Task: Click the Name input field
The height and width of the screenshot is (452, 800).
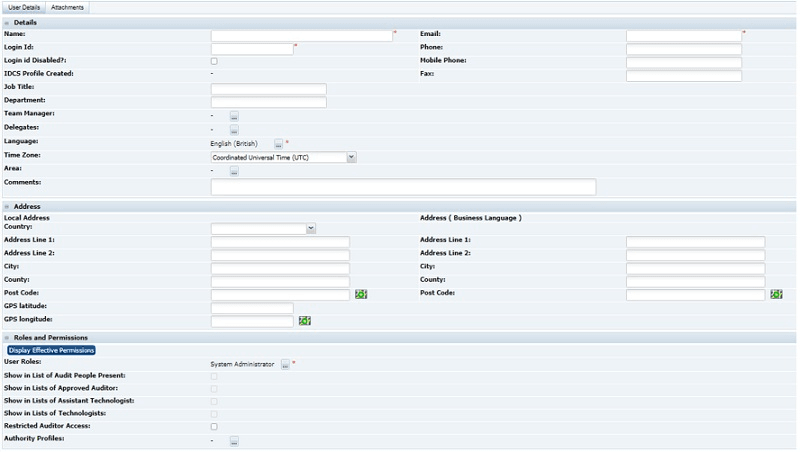Action: coord(302,36)
